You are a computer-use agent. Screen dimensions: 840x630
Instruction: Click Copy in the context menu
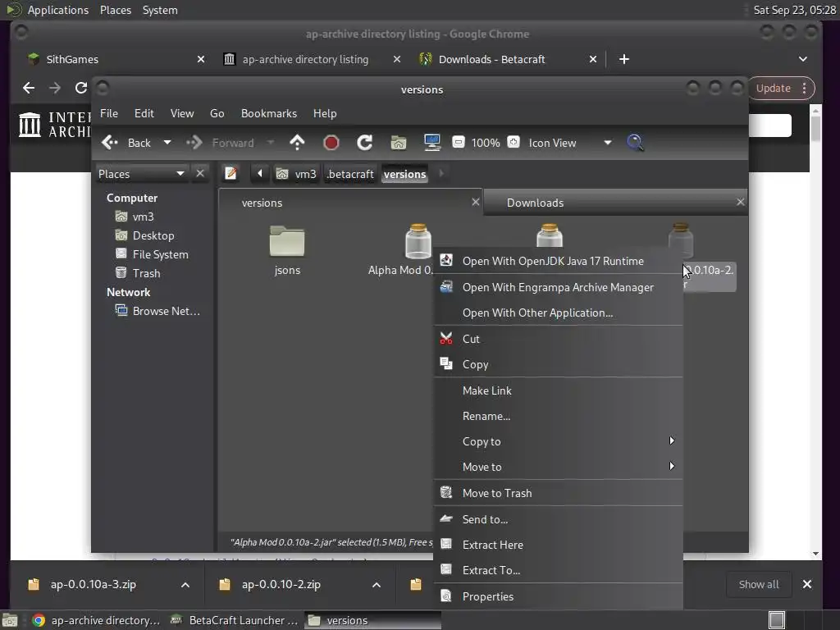558,364
